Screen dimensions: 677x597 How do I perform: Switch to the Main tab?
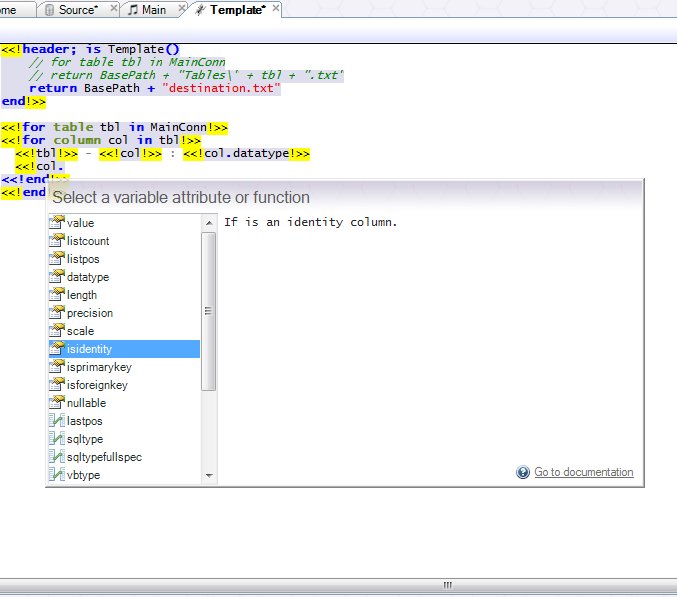tap(153, 9)
